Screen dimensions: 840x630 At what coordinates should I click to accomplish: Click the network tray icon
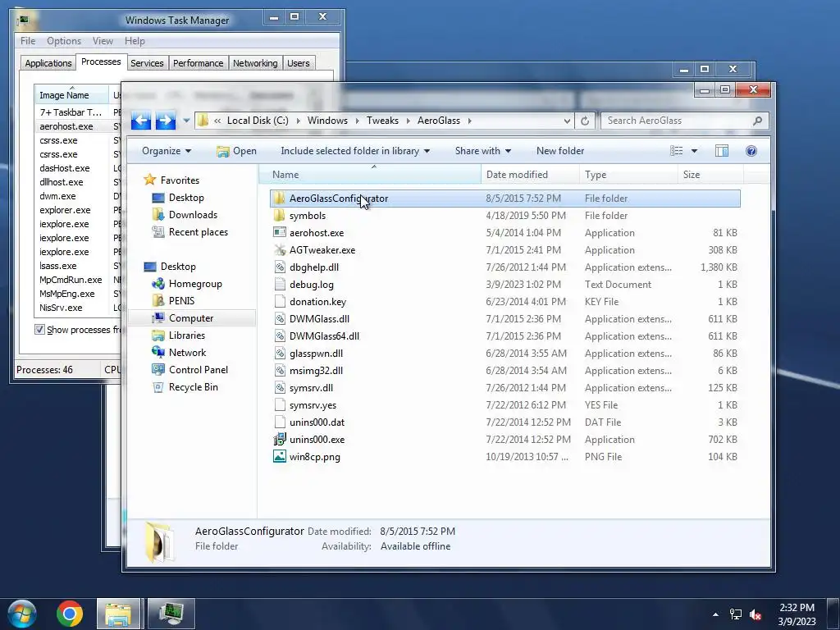click(736, 614)
